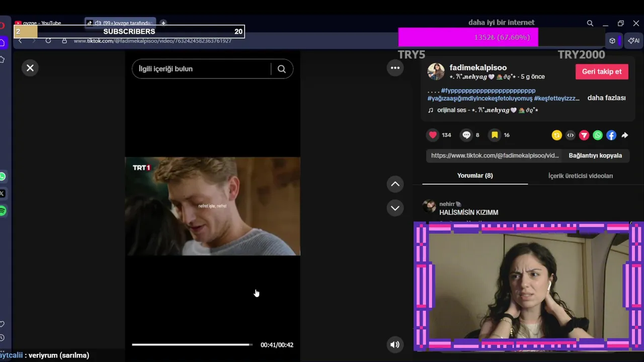Screen dimensions: 644x362
Task: Share the video to Facebook
Action: [x=611, y=135]
